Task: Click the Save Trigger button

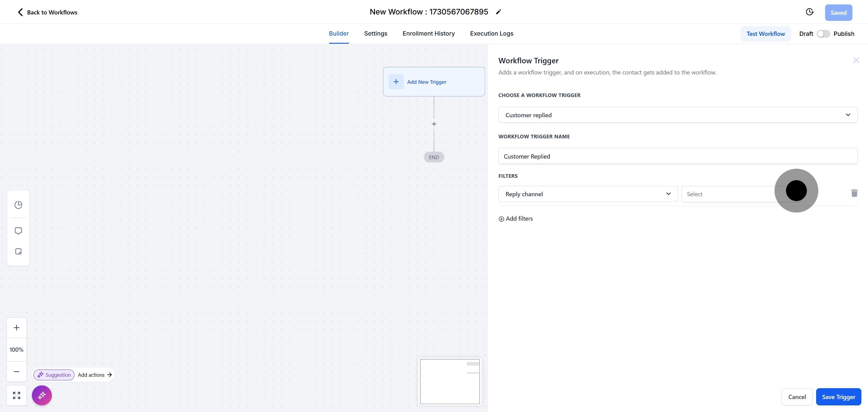Action: tap(838, 397)
